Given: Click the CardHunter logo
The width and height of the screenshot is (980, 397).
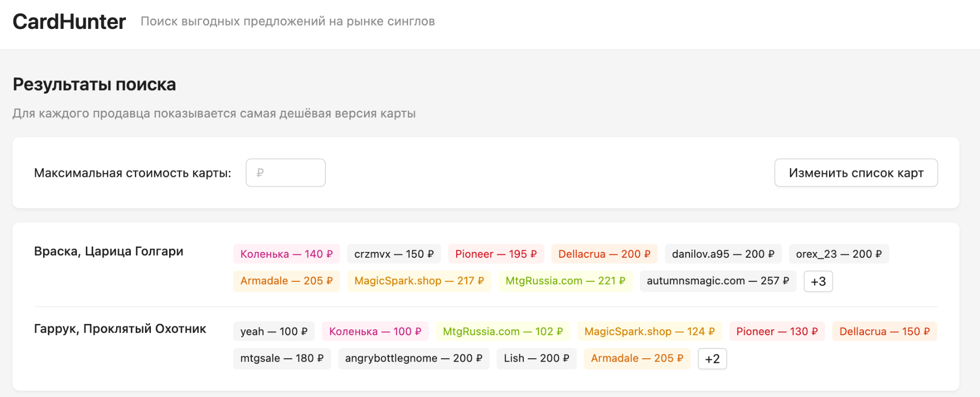Looking at the screenshot, I should (x=69, y=22).
